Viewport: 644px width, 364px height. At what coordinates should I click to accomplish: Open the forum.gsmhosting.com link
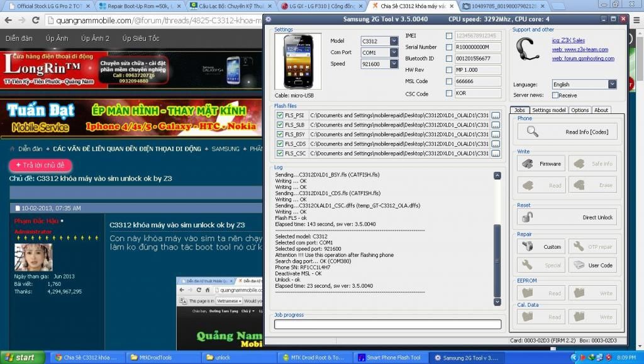[x=583, y=59]
